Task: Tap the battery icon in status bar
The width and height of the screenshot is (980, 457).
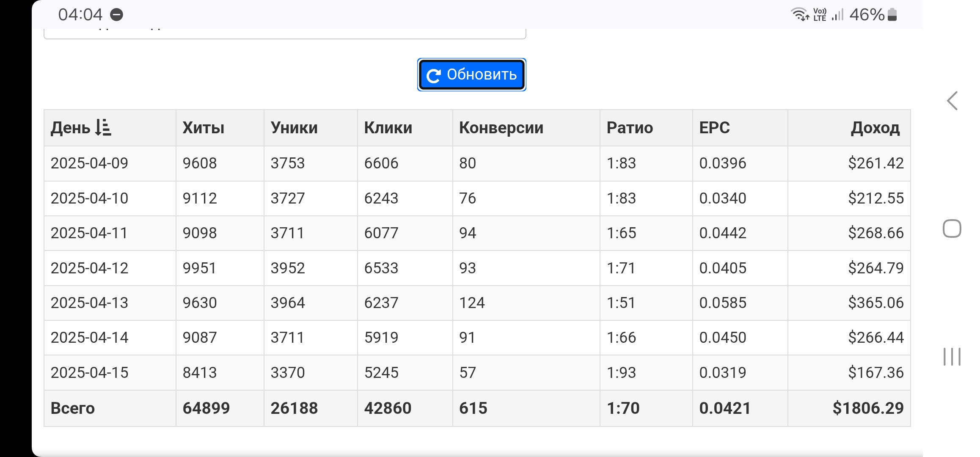Action: (x=892, y=15)
